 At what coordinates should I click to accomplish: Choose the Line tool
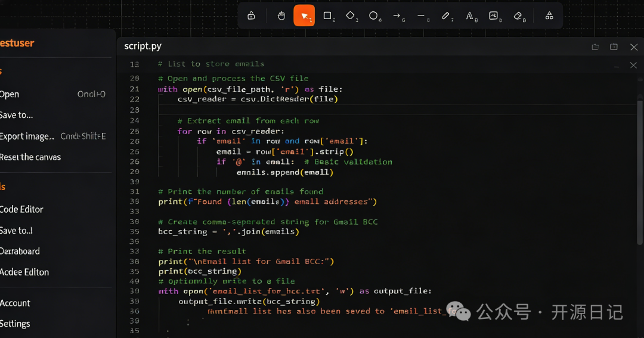pyautogui.click(x=421, y=16)
